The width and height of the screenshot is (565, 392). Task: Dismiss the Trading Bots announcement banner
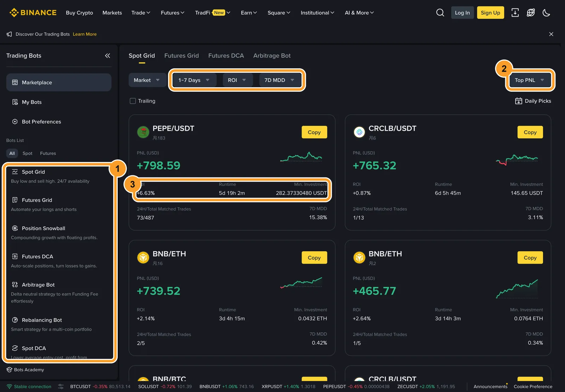pos(551,34)
